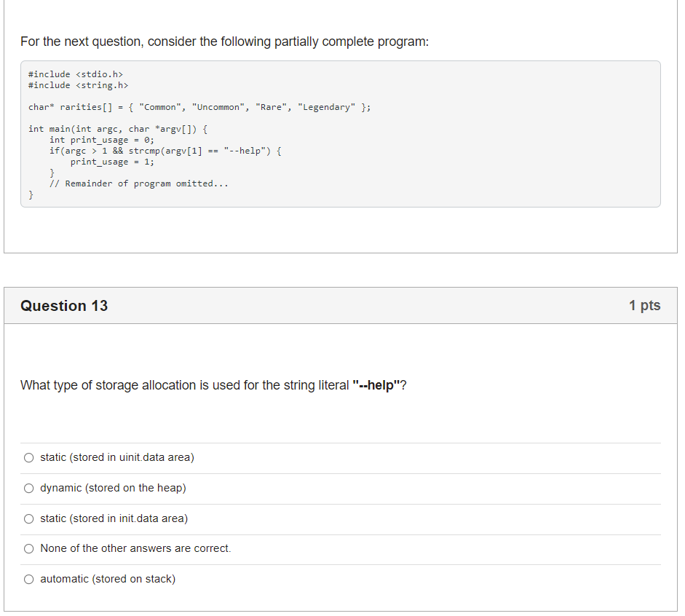Screen dimensions: 685x616
Task: Click 'None of the other answers are correct.' text
Action: 135,549
